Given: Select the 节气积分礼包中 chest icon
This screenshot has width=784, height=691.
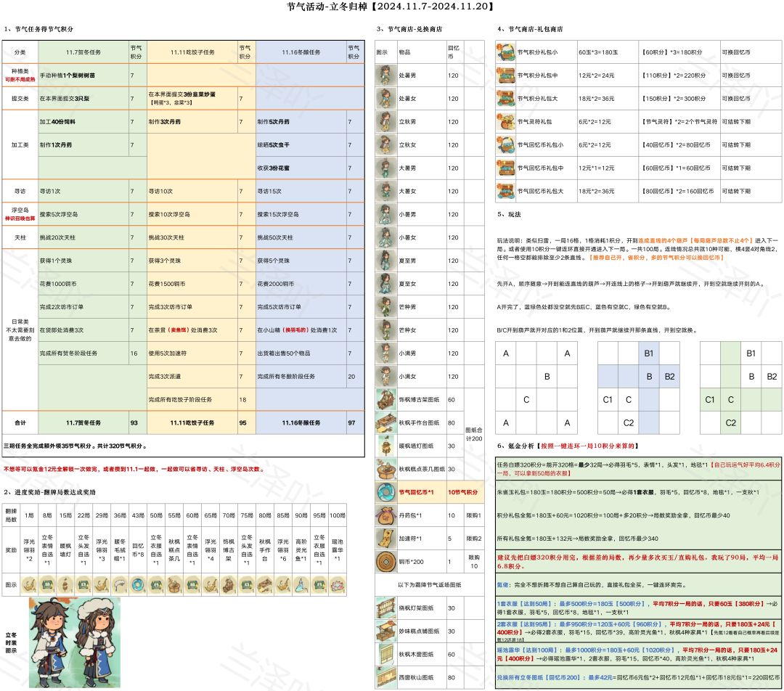Looking at the screenshot, I should tap(505, 75).
